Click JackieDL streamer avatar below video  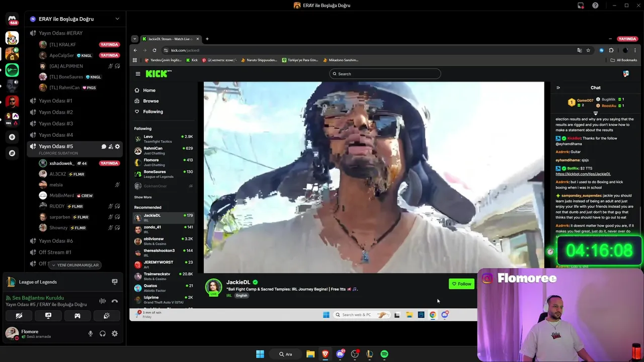tap(213, 287)
